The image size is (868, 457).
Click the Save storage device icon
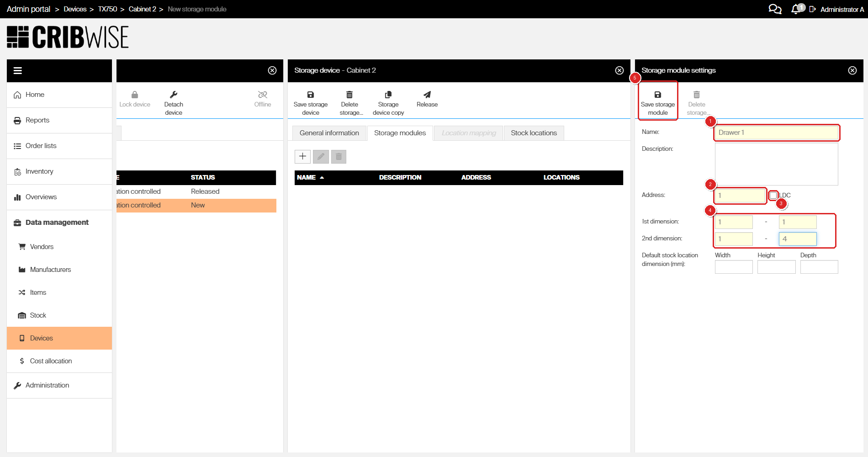coord(310,95)
